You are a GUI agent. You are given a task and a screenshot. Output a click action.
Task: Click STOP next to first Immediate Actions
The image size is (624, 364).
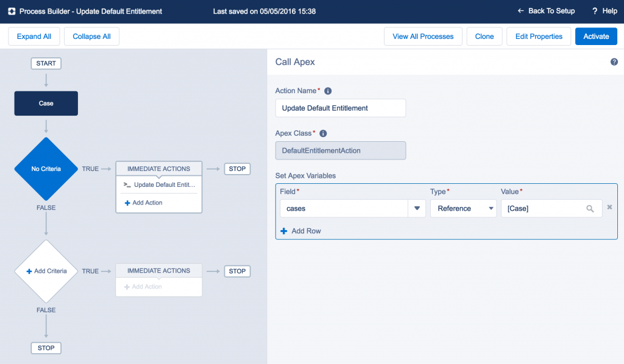(237, 169)
